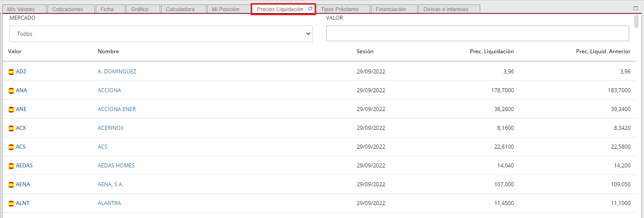Image resolution: width=644 pixels, height=218 pixels.
Task: Select the 39,3400 previous price cell
Action: (621, 109)
